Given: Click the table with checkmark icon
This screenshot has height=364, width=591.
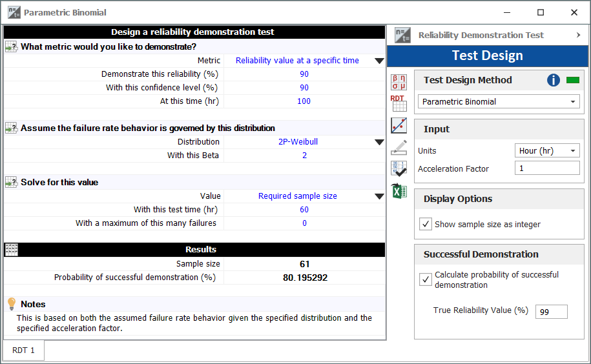Looking at the screenshot, I should click(x=399, y=169).
